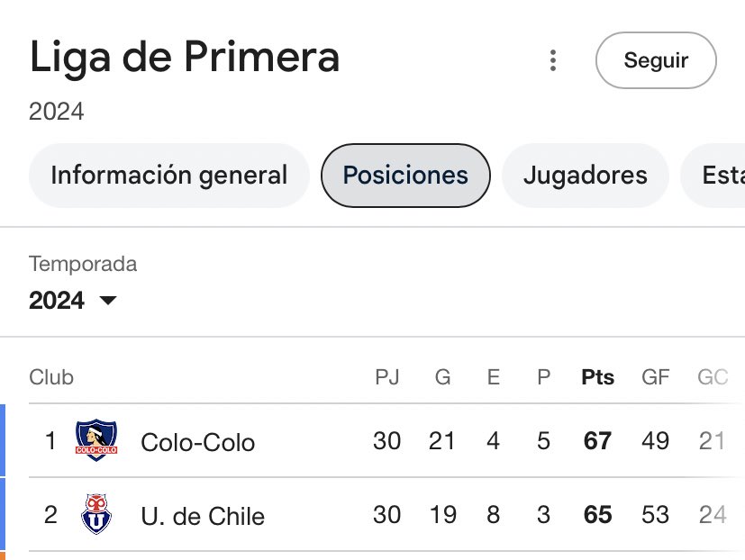Follow the league with Seguir button
The height and width of the screenshot is (560, 745).
pyautogui.click(x=656, y=60)
